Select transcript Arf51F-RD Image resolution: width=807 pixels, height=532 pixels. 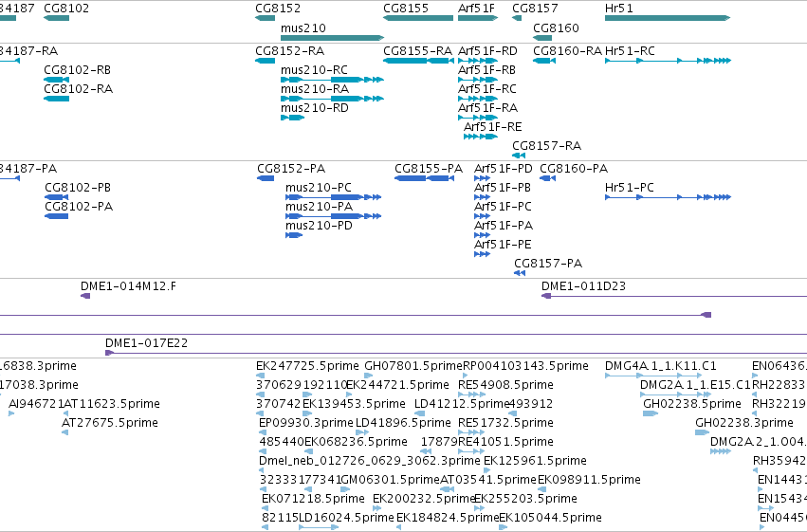coord(478,61)
